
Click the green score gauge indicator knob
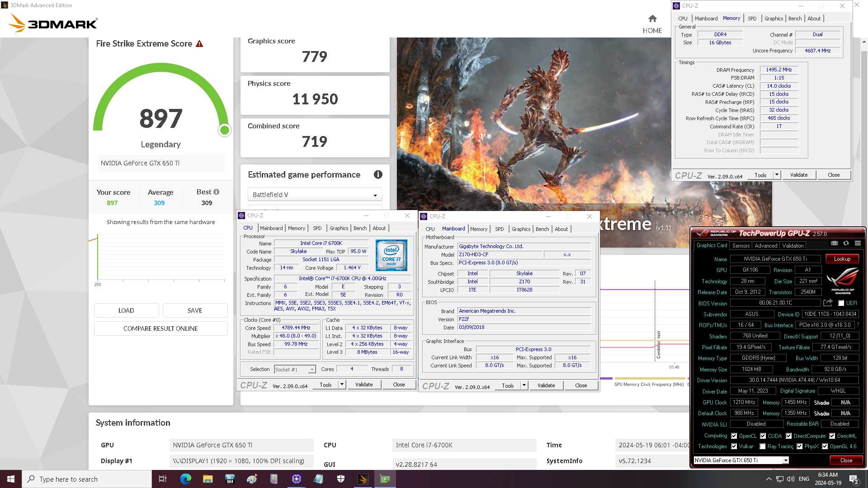click(224, 131)
